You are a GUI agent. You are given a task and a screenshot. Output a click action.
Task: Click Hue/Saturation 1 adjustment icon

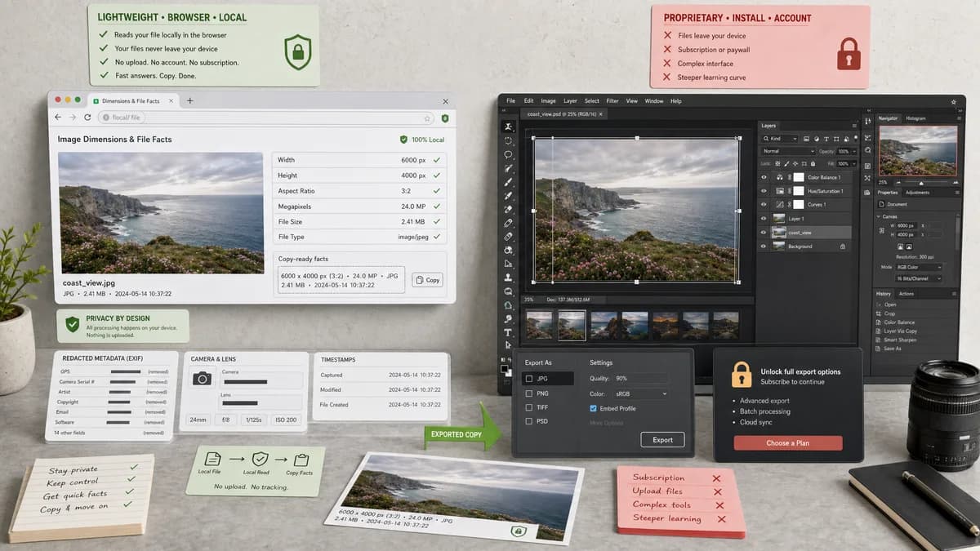tap(779, 191)
